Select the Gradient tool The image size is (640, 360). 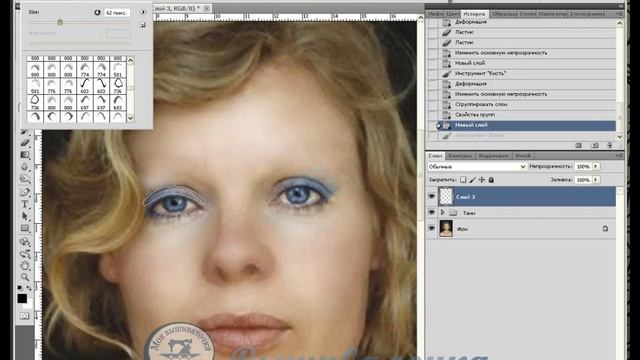25,155
